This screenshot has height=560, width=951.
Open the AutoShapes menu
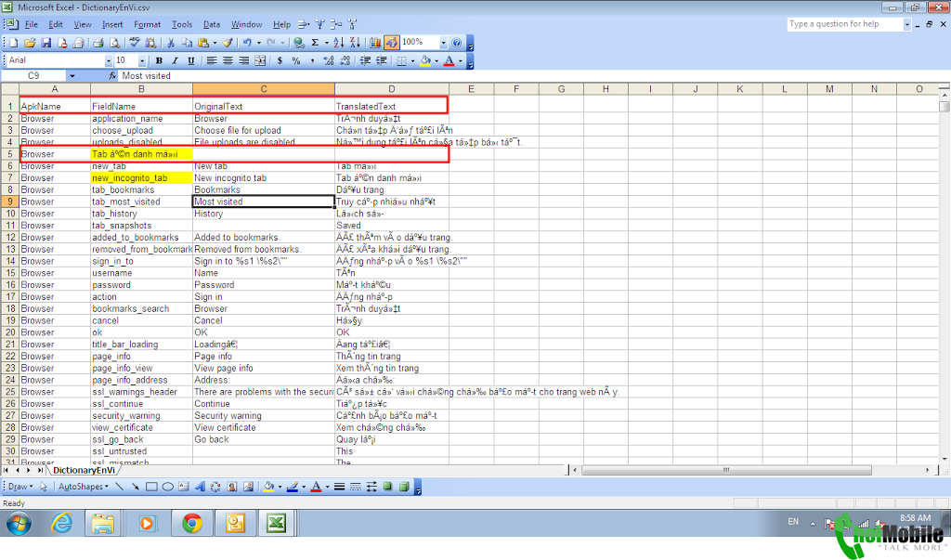tap(83, 487)
